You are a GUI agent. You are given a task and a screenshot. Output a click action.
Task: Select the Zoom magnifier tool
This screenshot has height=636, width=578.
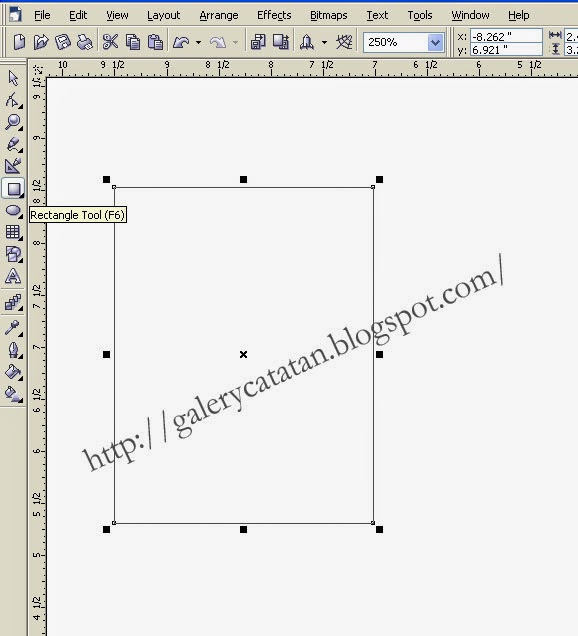pos(13,122)
